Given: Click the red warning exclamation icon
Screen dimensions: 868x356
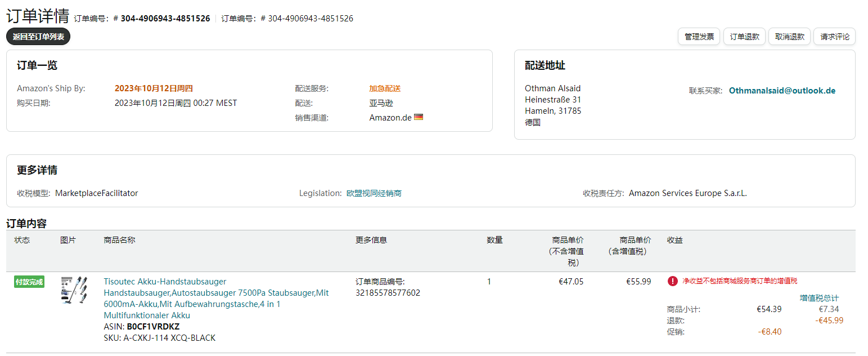Looking at the screenshot, I should [x=673, y=281].
